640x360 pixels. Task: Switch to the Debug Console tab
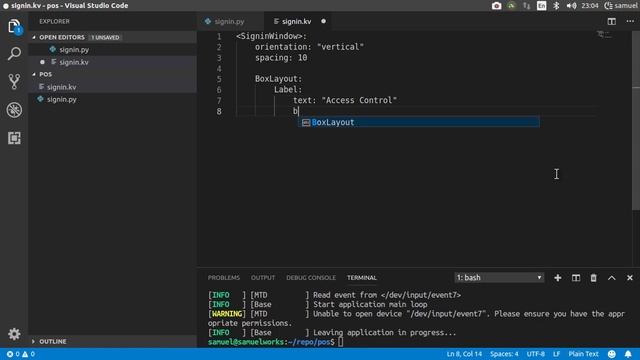click(311, 278)
